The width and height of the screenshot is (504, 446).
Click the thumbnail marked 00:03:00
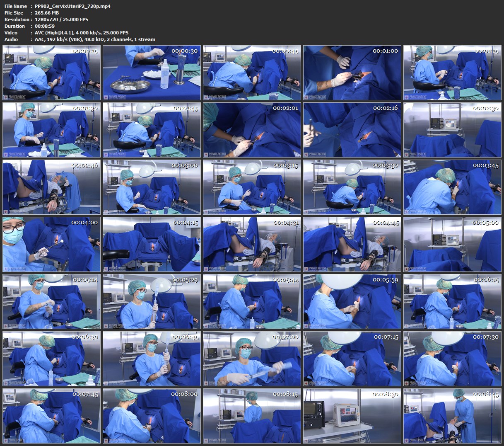click(x=152, y=187)
